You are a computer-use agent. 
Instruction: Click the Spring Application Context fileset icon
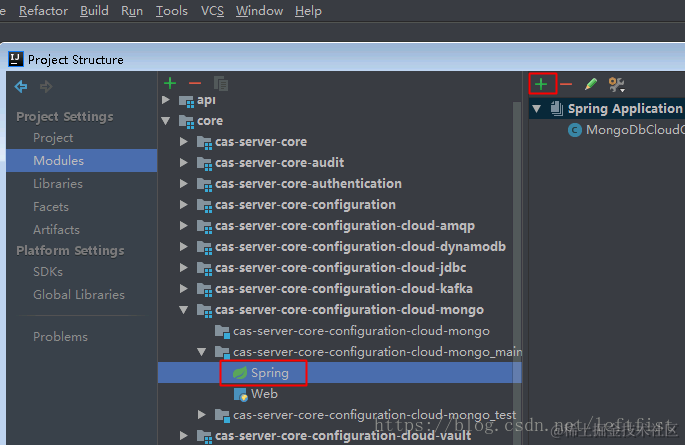(557, 108)
